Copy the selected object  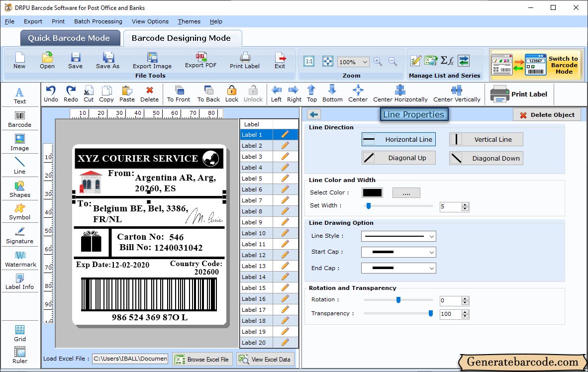(106, 94)
